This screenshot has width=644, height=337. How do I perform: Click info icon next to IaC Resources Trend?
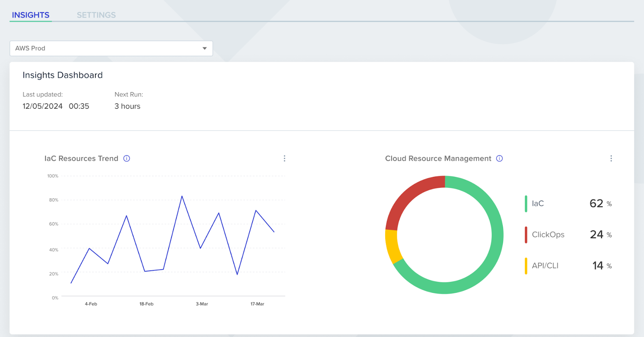(x=127, y=158)
